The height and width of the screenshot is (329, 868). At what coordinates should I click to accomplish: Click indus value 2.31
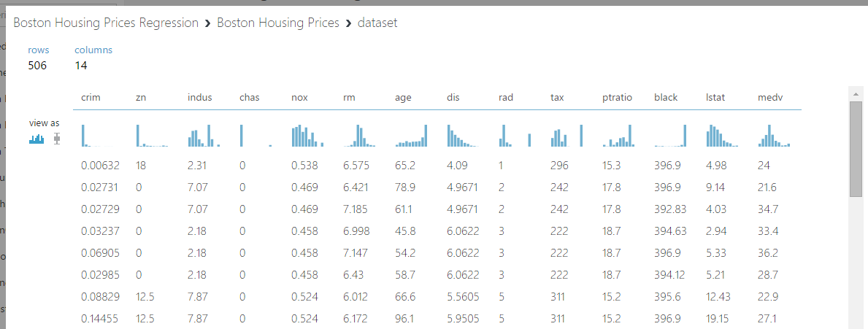tap(198, 166)
